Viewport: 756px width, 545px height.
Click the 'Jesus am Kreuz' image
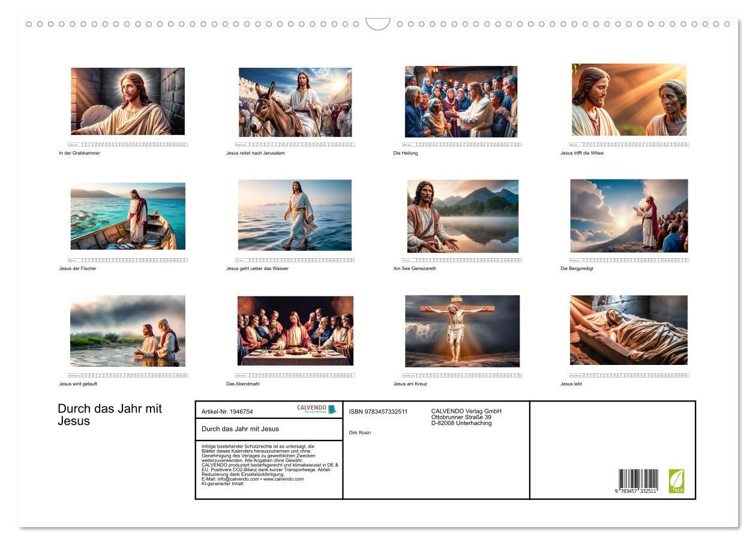462,331
